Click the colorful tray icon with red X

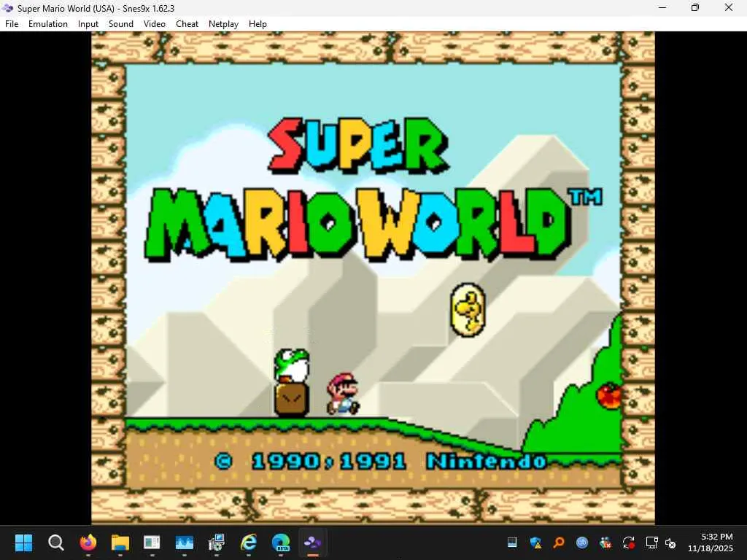605,542
